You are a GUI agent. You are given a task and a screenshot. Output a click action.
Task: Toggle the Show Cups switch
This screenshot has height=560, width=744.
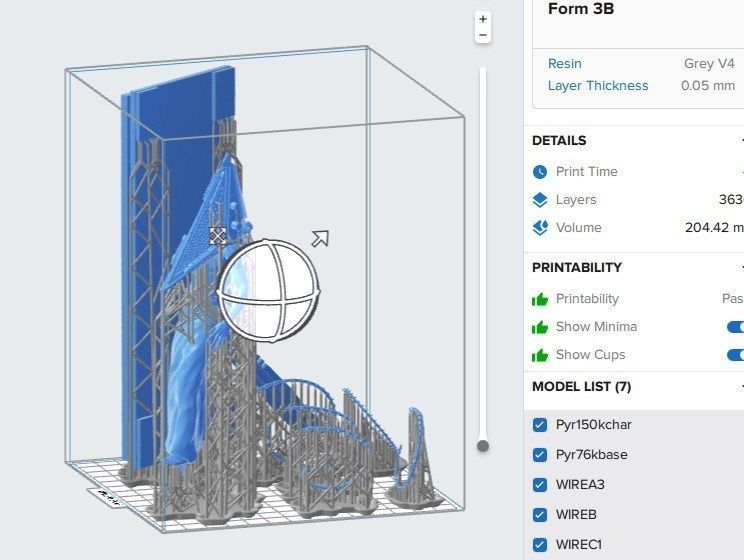pos(735,355)
